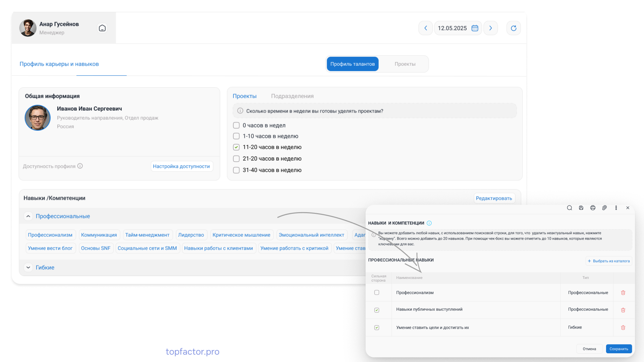Open the three-dot more options menu

point(616,208)
